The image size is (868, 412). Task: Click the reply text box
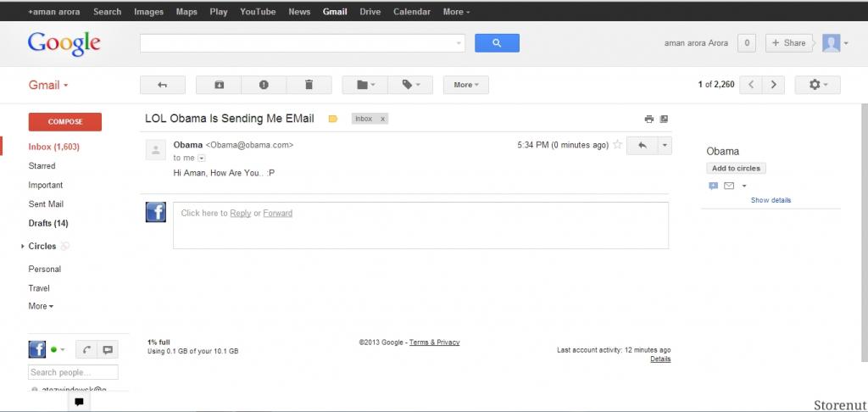[420, 225]
